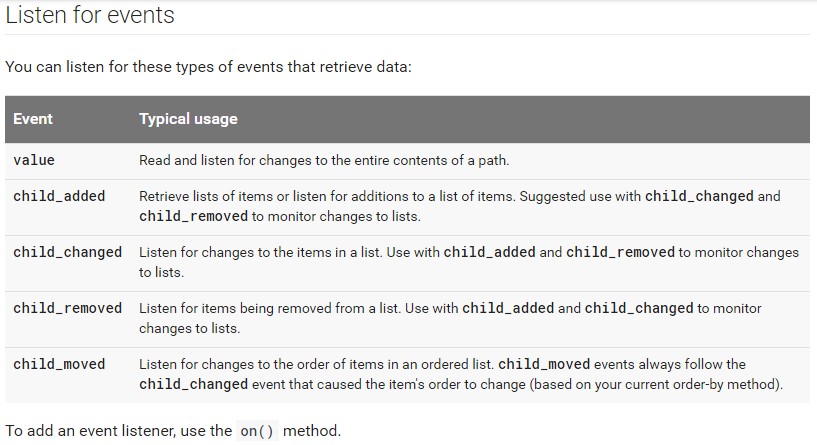Click child_changed code in child_removed row
Screen dimensions: 817x445
point(639,308)
